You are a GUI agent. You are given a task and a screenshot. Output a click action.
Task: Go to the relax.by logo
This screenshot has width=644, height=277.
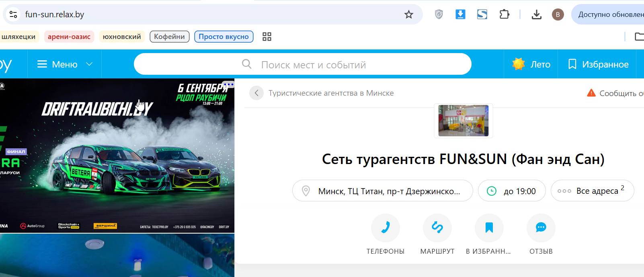[6, 65]
